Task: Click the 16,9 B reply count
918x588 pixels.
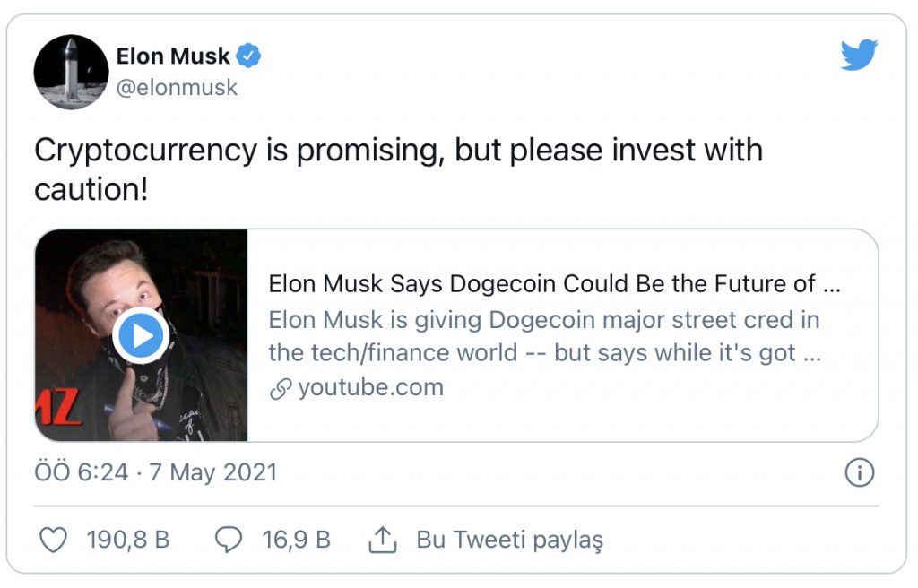Action: 296,540
